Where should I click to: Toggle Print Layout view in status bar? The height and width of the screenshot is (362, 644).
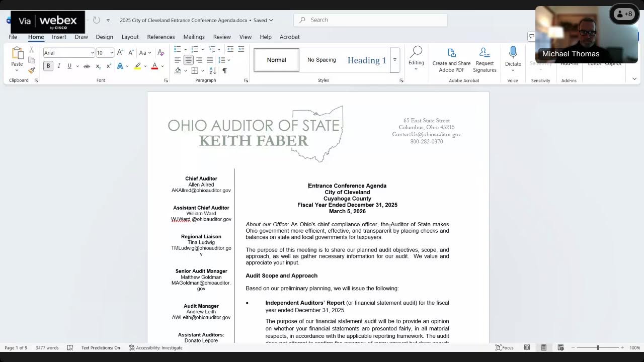pos(543,347)
